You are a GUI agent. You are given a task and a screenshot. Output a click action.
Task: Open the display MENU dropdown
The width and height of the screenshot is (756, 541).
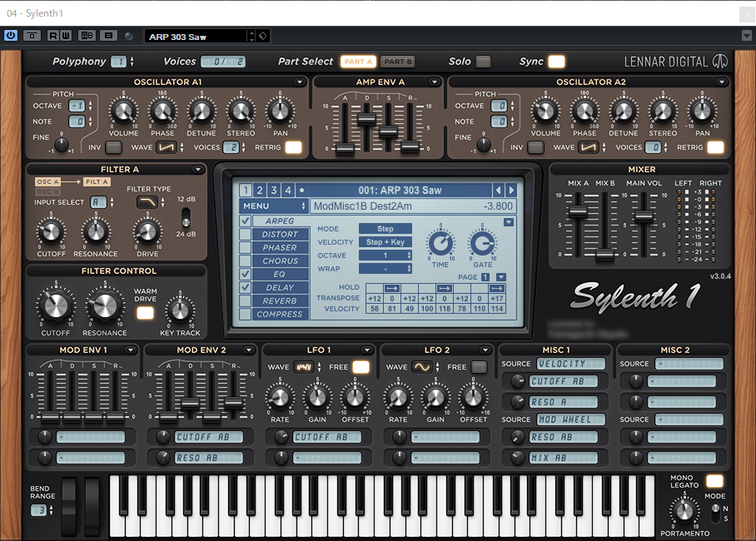coord(274,206)
